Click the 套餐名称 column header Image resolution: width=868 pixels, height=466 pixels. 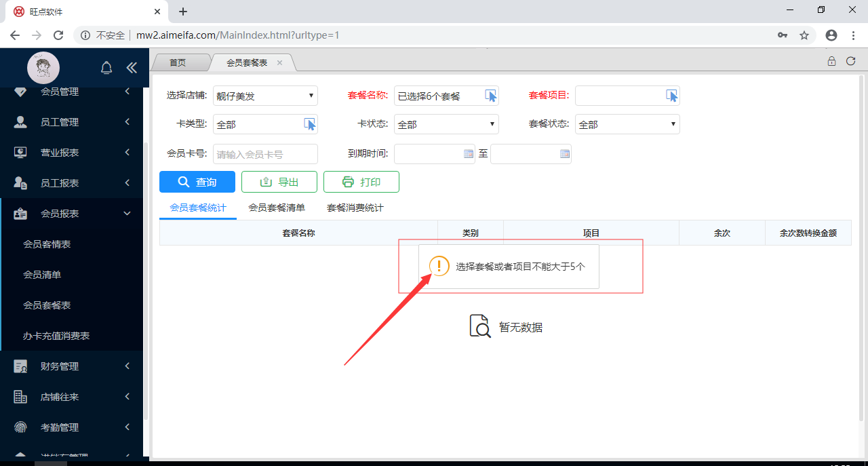pyautogui.click(x=298, y=233)
